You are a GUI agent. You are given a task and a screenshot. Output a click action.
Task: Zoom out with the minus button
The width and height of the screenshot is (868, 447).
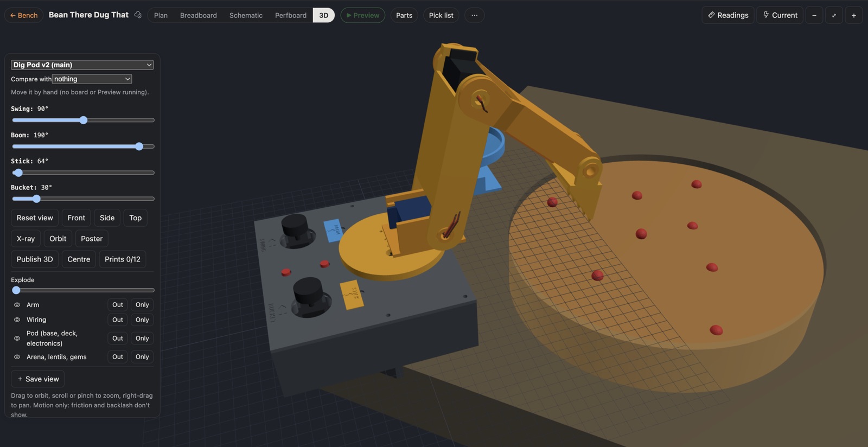pyautogui.click(x=814, y=15)
